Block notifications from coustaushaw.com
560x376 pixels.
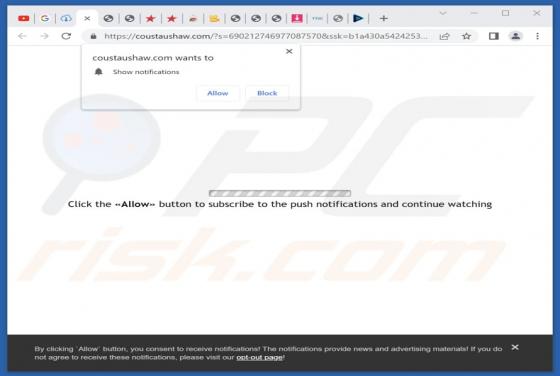(267, 93)
